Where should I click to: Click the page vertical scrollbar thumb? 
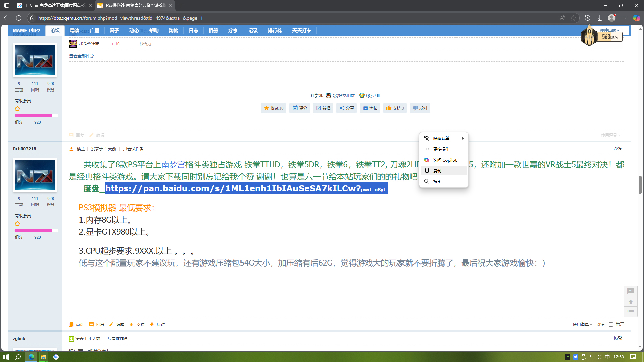click(x=640, y=184)
